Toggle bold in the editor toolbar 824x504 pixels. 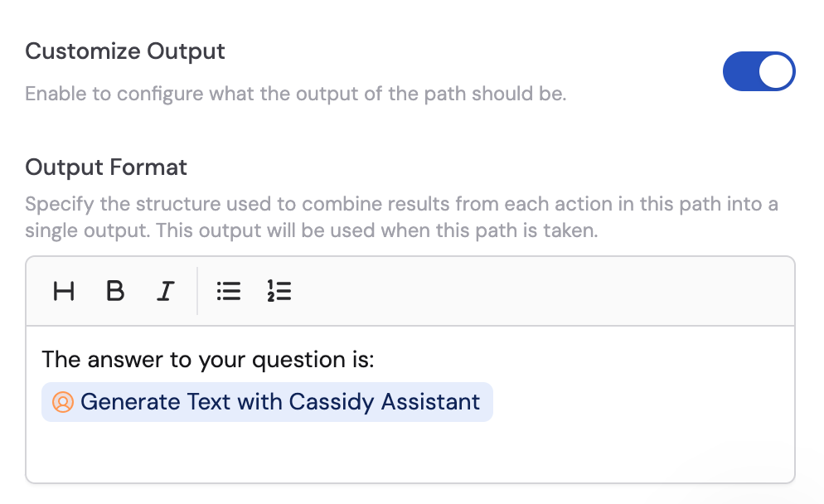[115, 291]
